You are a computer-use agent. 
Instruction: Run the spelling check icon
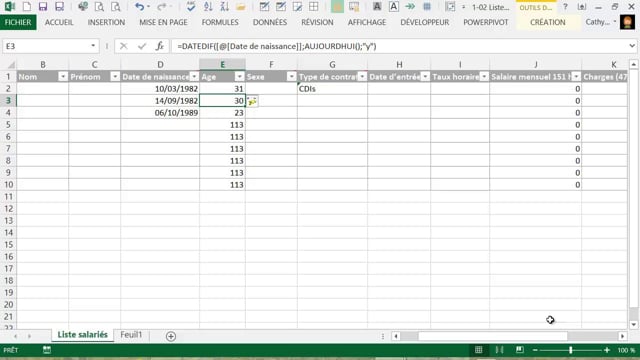click(x=191, y=7)
